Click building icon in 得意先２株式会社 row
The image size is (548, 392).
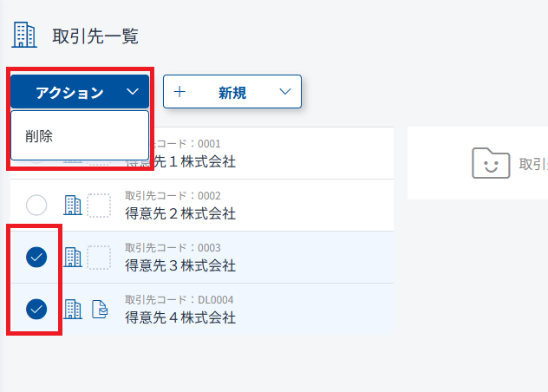(x=73, y=206)
